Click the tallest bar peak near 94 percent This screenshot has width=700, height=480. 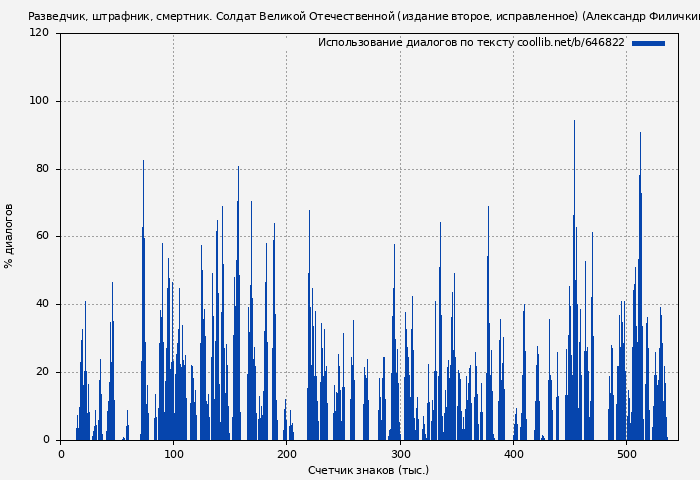574,122
